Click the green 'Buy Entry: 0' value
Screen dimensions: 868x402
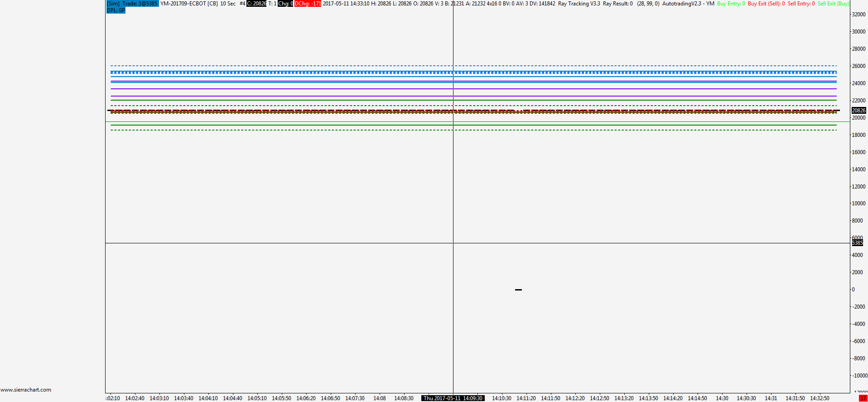(x=731, y=4)
